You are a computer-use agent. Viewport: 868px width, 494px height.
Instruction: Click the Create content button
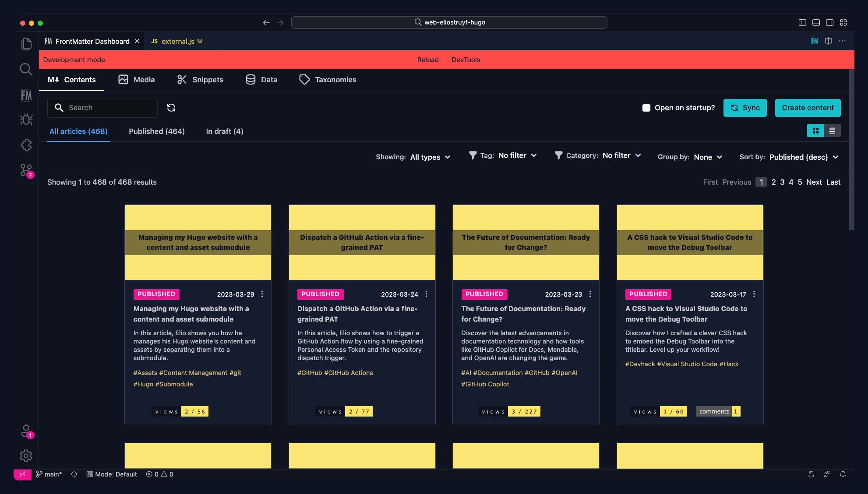[x=808, y=108]
